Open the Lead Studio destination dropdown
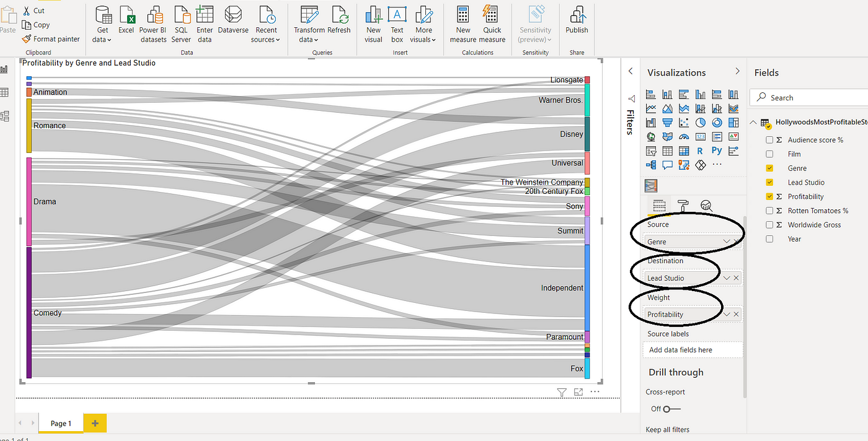Viewport: 868px width, 441px height. tap(726, 278)
